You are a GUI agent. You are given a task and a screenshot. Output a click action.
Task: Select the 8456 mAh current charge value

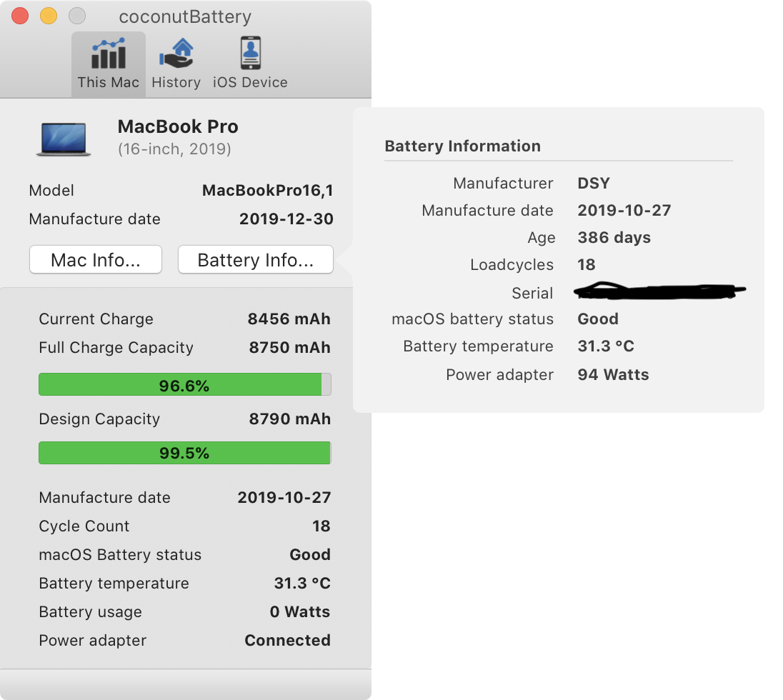[x=289, y=319]
